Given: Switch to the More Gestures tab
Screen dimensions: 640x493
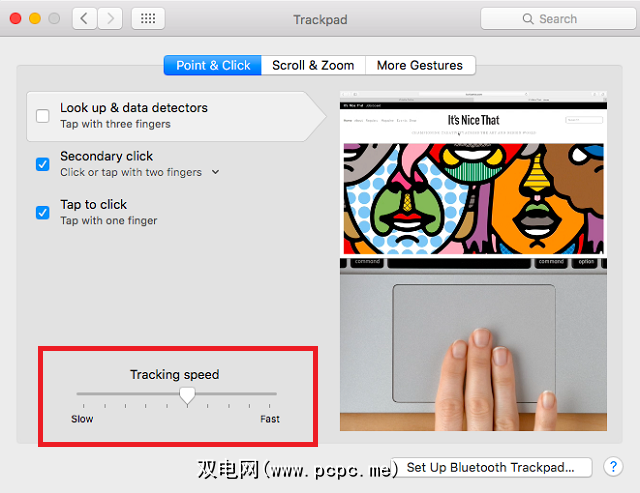Looking at the screenshot, I should tap(420, 65).
